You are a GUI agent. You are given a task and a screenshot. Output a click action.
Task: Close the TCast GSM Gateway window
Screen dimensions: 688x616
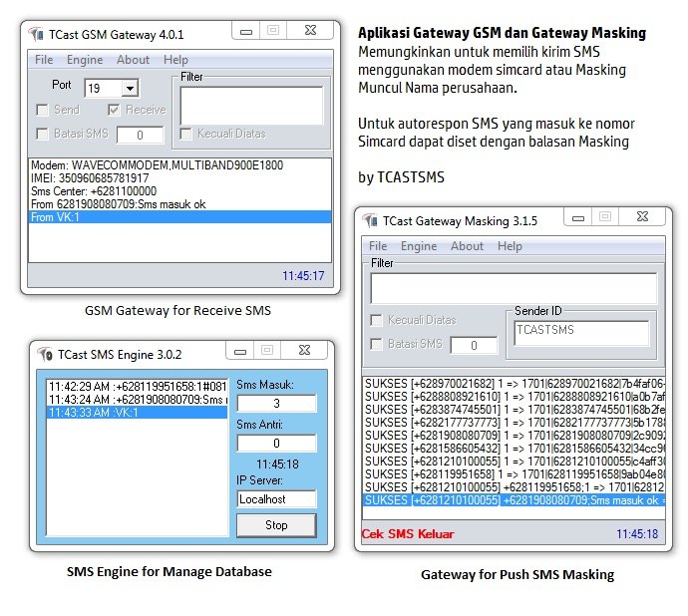point(310,30)
